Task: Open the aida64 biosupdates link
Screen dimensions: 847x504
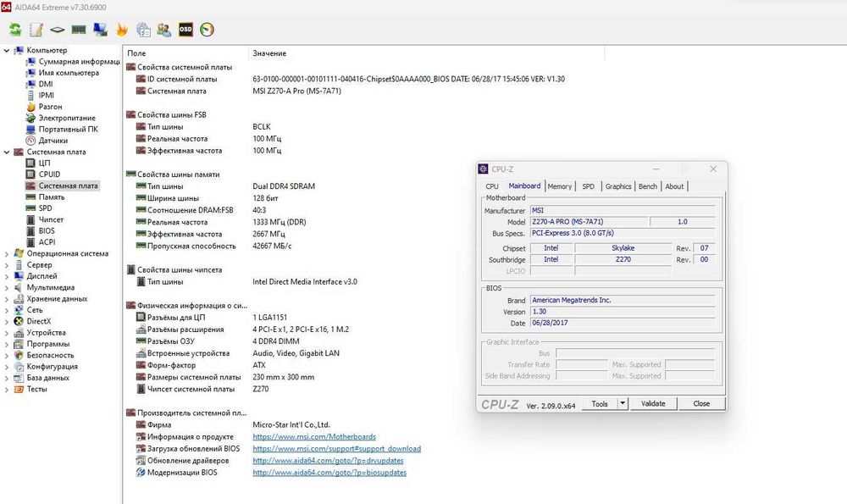Action: 329,472
